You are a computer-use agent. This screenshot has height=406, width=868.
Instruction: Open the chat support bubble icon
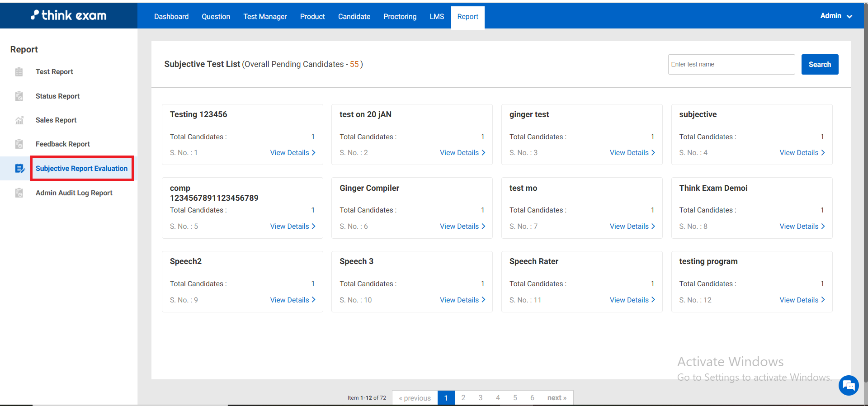point(848,386)
